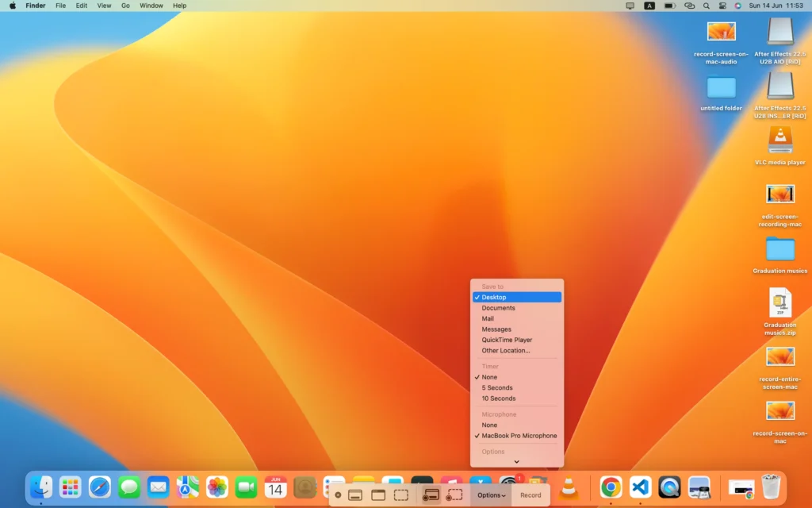This screenshot has height=508, width=812.
Task: Open the Apple menu
Action: (x=13, y=6)
